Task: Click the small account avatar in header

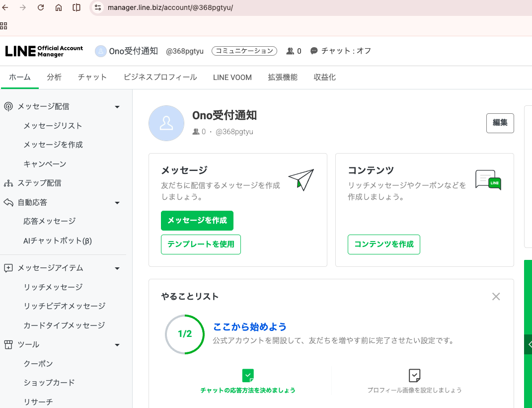Action: point(100,51)
